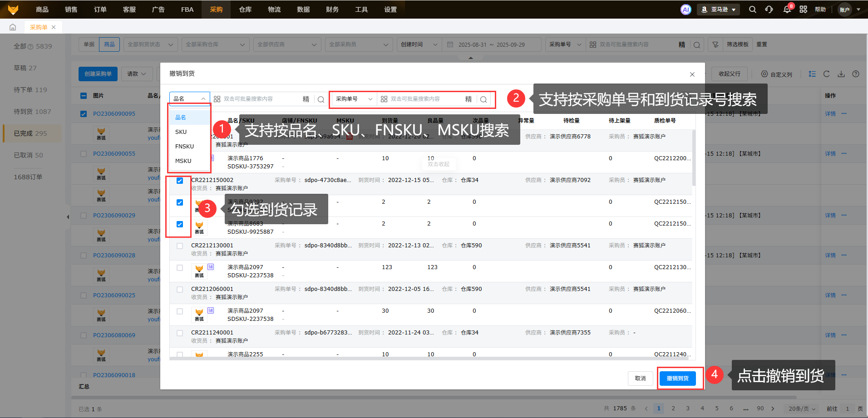Open the 采购单号 dropdown in the dialog
The width and height of the screenshot is (868, 418).
pyautogui.click(x=354, y=99)
